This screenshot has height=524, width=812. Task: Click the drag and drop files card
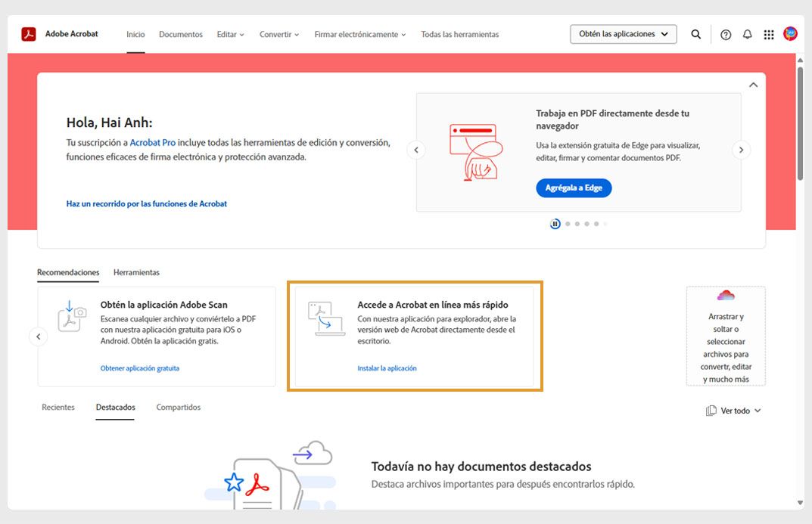[x=726, y=336]
